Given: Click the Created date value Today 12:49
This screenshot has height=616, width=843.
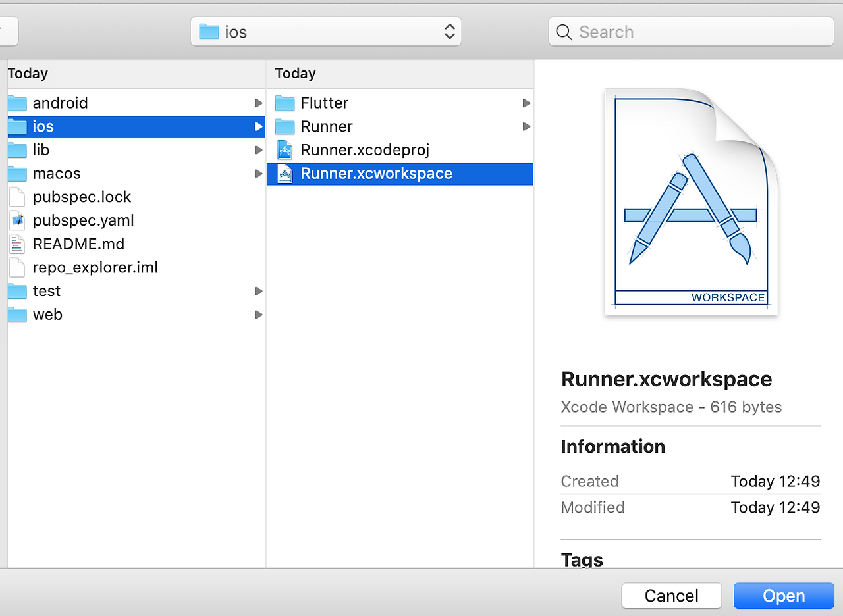Looking at the screenshot, I should 775,482.
